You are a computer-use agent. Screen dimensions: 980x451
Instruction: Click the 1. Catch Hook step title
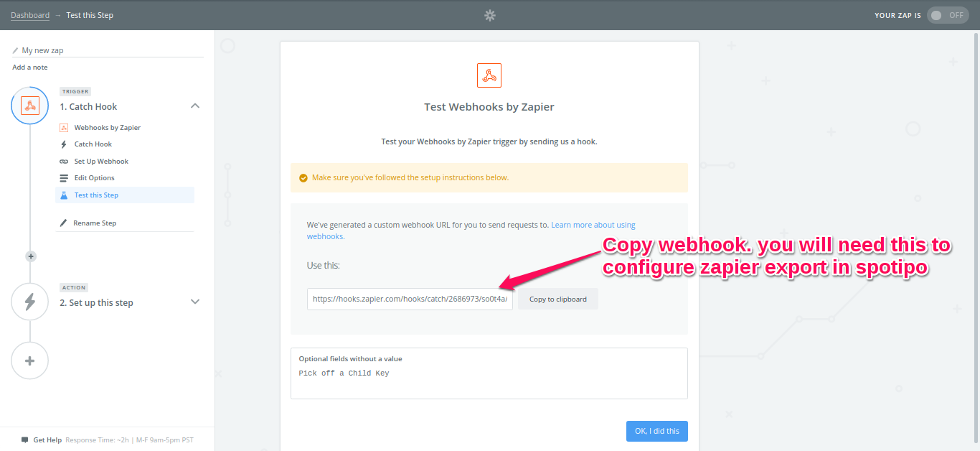88,106
